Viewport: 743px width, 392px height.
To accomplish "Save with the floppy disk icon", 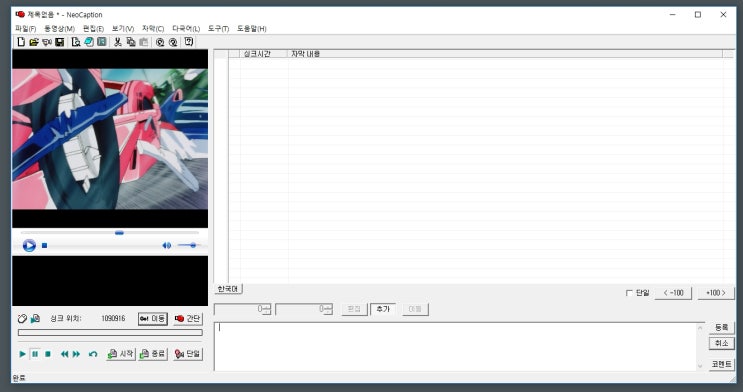I will tap(60, 42).
